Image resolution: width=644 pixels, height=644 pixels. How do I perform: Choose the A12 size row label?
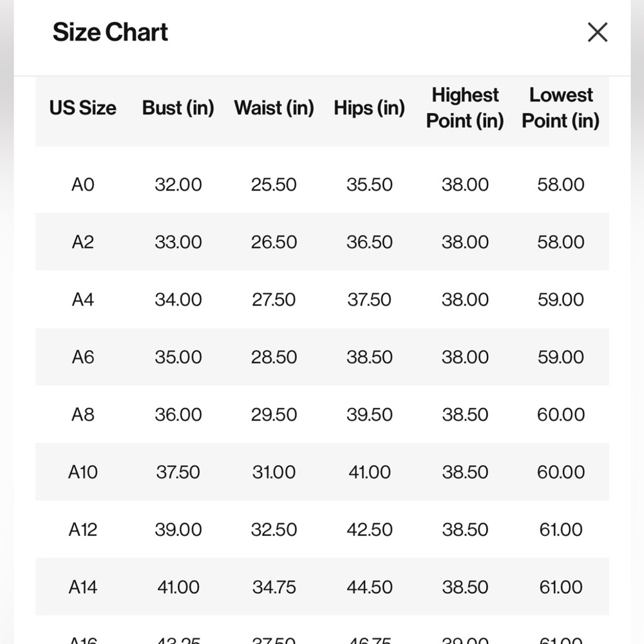pos(82,529)
